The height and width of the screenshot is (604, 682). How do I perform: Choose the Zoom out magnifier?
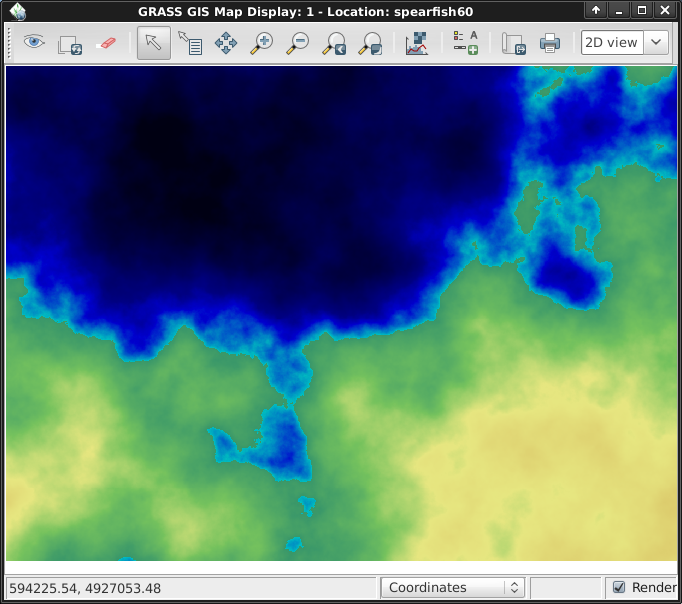pos(298,43)
